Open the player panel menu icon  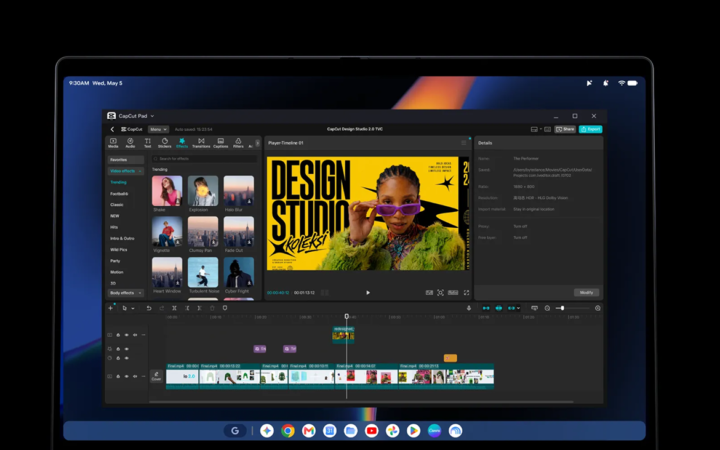pyautogui.click(x=464, y=143)
